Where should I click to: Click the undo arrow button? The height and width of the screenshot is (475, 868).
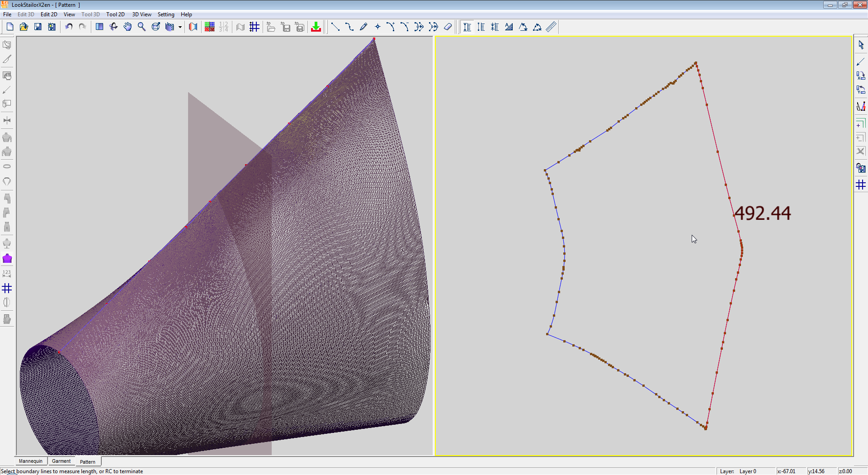(69, 27)
